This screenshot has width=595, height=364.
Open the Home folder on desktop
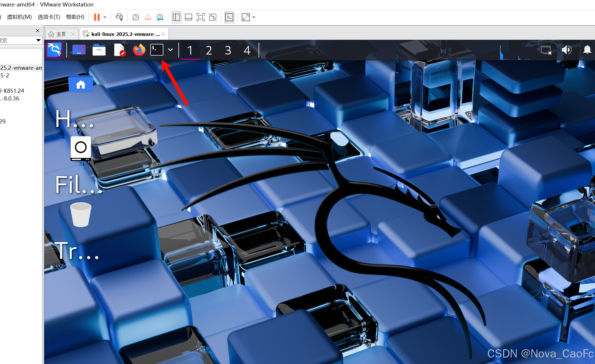pos(81,84)
